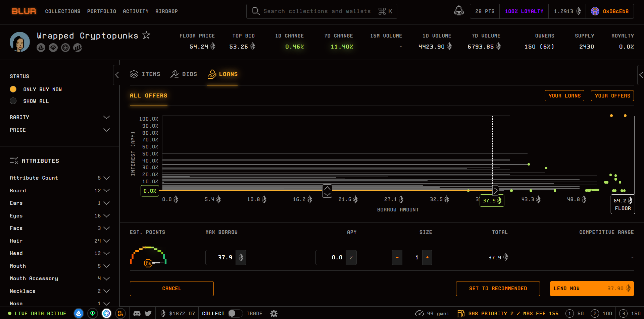Click the Cancel button
This screenshot has height=319, width=644.
point(172,289)
